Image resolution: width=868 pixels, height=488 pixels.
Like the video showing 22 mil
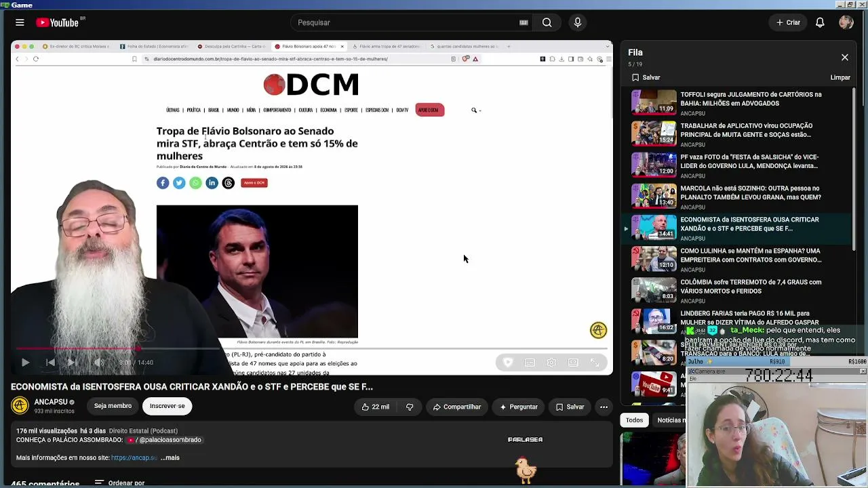point(375,407)
